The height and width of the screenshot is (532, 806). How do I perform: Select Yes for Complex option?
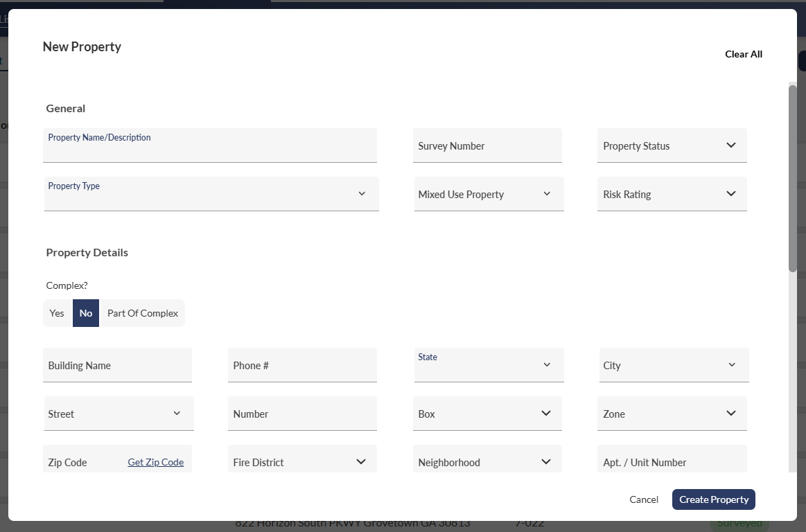(57, 313)
